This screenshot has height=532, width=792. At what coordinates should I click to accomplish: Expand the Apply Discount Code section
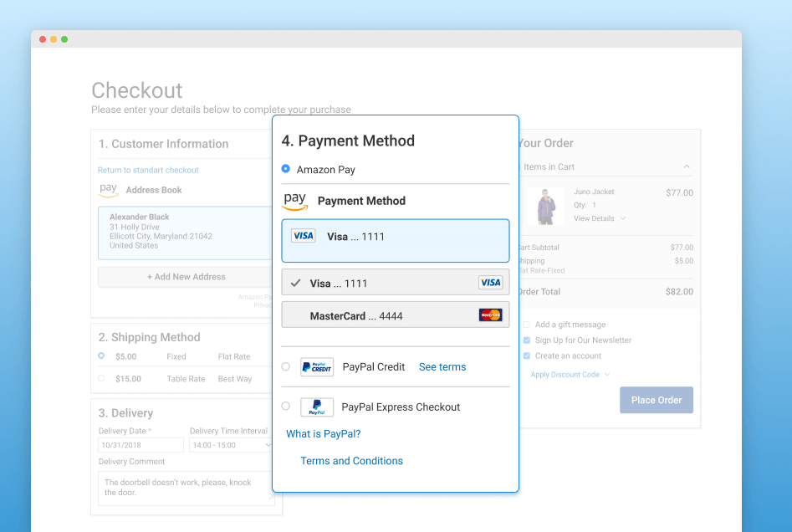[570, 375]
